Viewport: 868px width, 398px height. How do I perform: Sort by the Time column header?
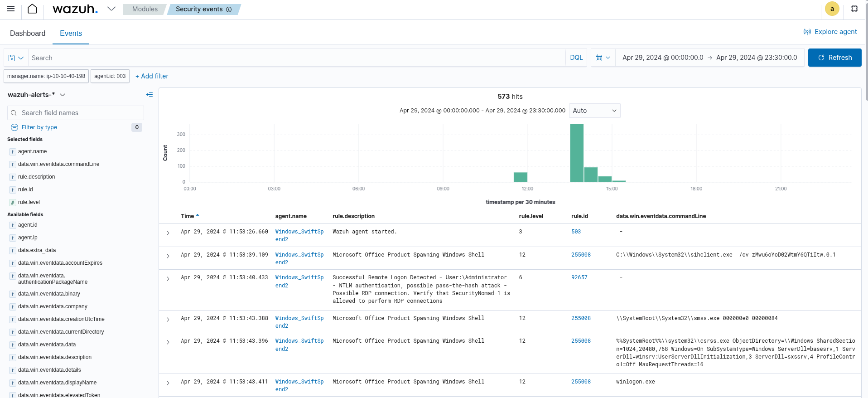(187, 216)
